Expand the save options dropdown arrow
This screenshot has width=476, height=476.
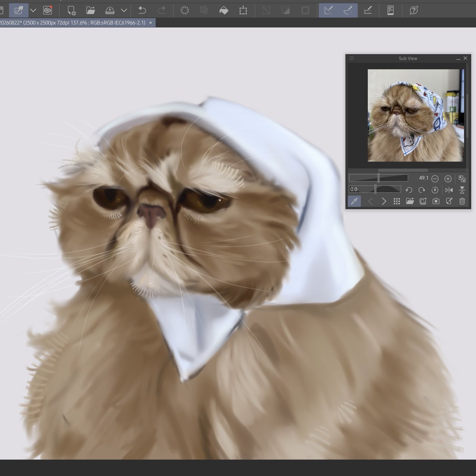(x=124, y=10)
